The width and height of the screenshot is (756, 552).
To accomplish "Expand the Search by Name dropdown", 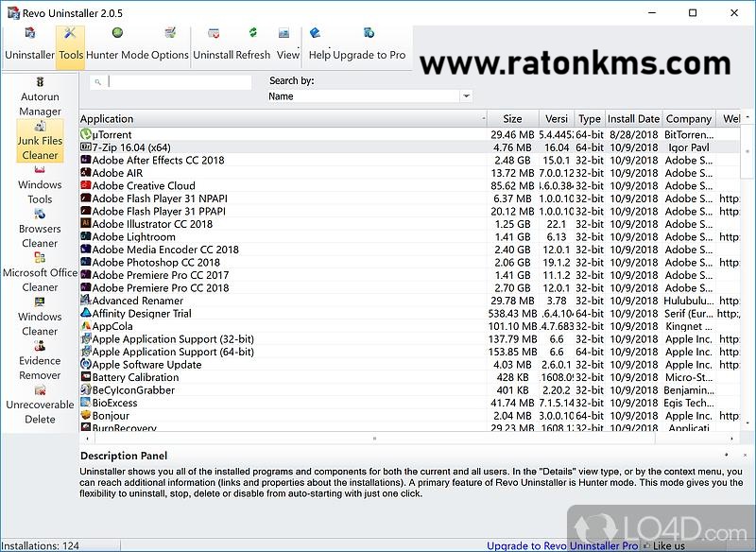I will pyautogui.click(x=466, y=95).
